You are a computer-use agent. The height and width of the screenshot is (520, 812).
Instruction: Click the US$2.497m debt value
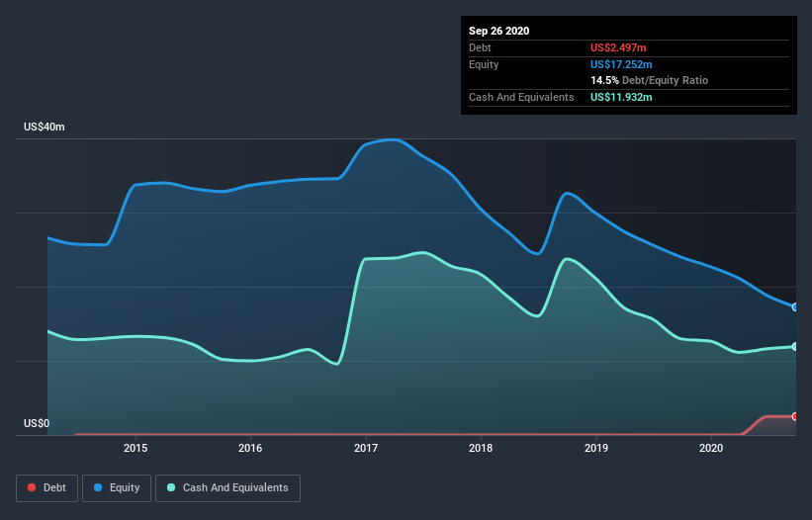pos(618,47)
